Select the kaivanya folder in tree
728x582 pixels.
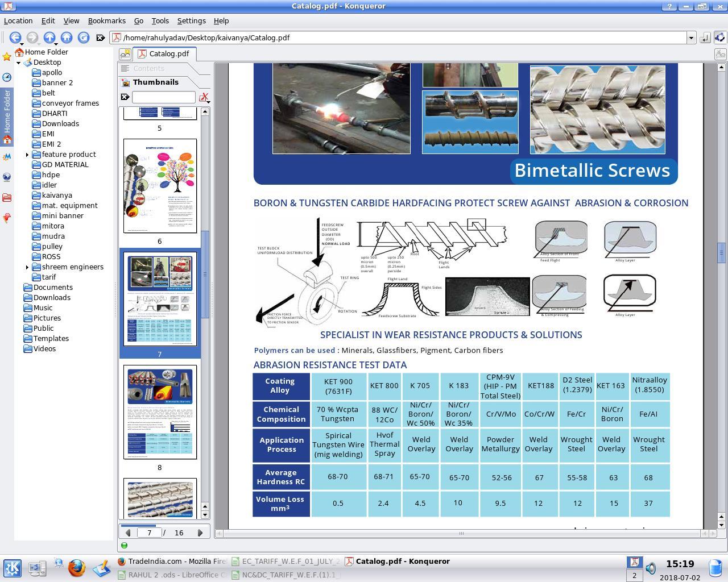(57, 196)
